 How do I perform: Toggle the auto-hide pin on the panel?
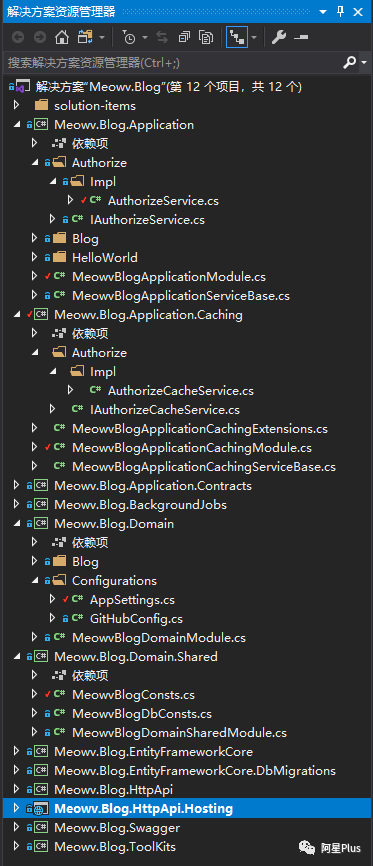(x=341, y=10)
